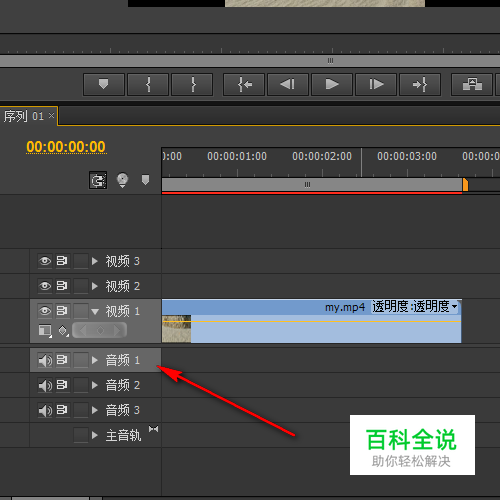Click the my.mp4 clip thumbnail
500x500 pixels.
coord(176,329)
